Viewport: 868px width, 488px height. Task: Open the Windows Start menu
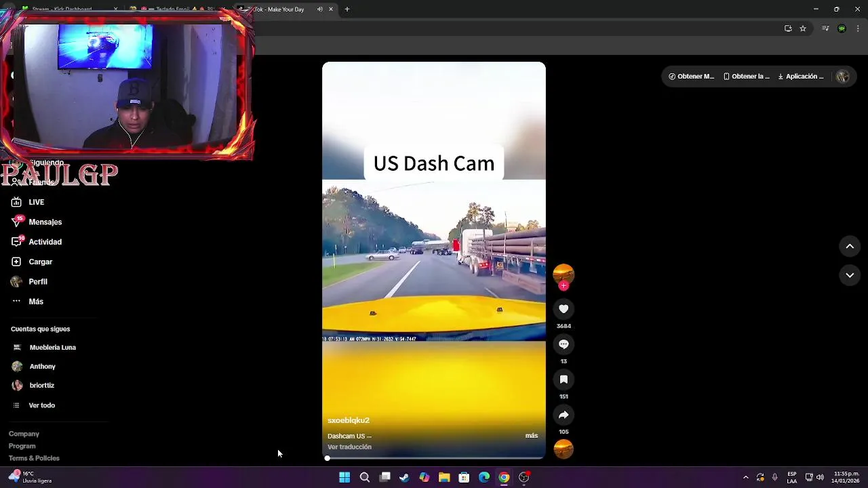click(344, 477)
